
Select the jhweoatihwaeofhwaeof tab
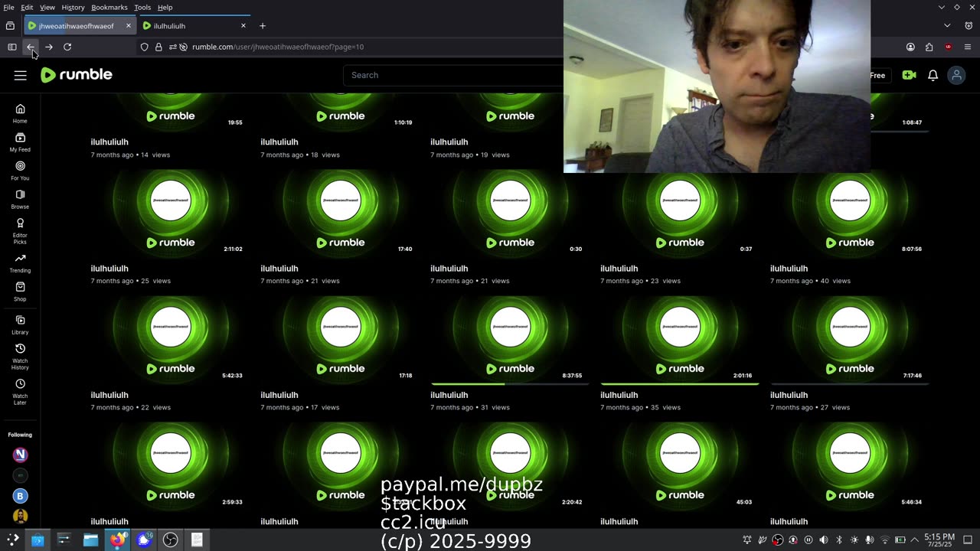click(79, 25)
